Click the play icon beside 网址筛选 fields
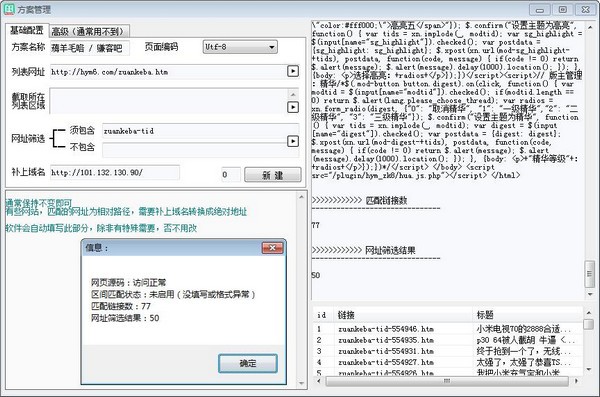This screenshot has width=600, height=397. coord(293,141)
